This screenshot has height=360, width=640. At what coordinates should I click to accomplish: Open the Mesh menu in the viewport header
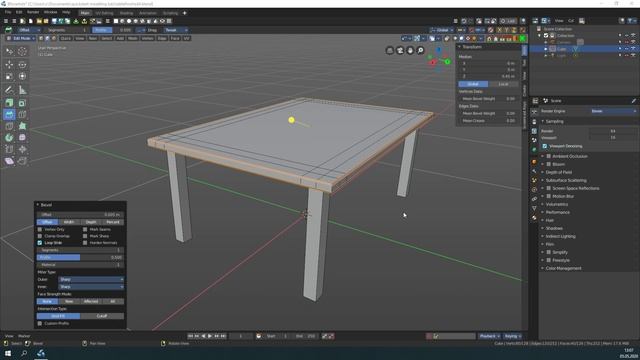coord(133,38)
